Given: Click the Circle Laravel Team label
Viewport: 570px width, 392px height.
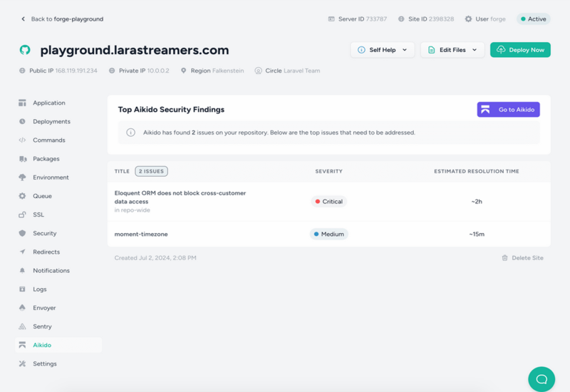Looking at the screenshot, I should [x=293, y=71].
